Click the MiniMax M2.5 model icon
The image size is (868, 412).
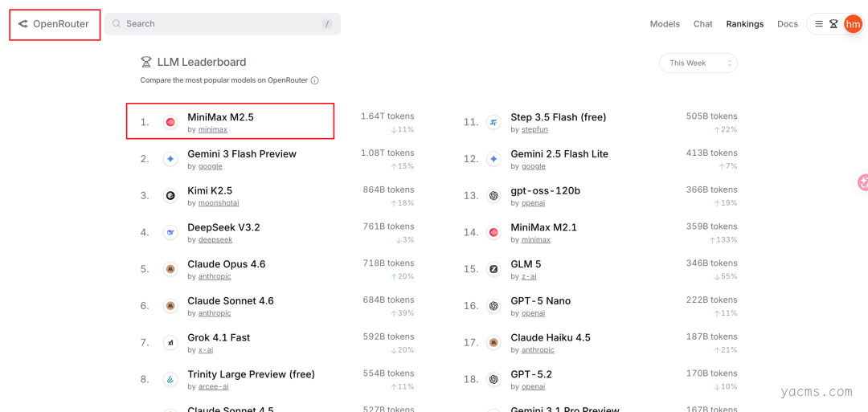point(170,122)
